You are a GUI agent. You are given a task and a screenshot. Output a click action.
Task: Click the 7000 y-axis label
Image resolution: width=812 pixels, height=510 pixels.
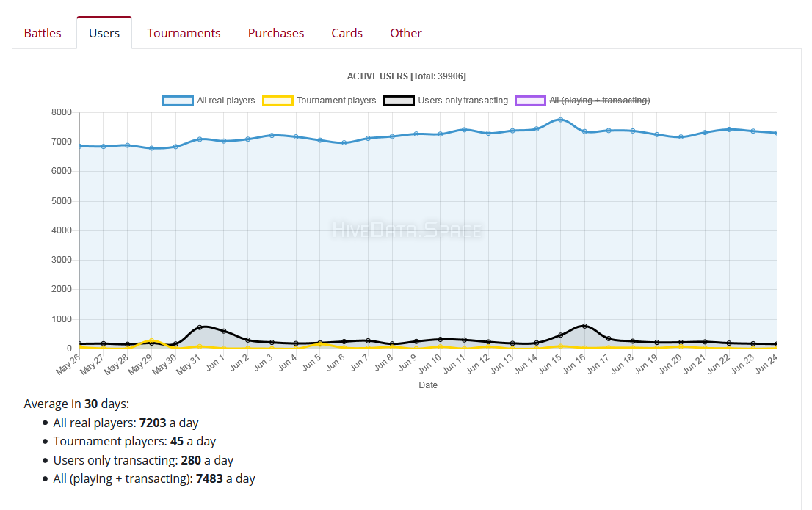click(x=62, y=142)
